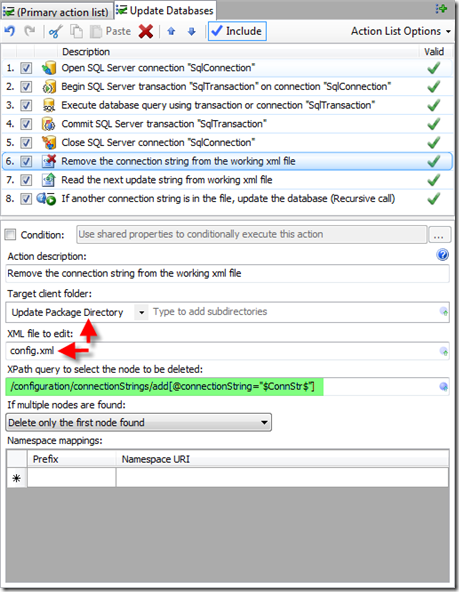Click the add action list icon top right

441,9
